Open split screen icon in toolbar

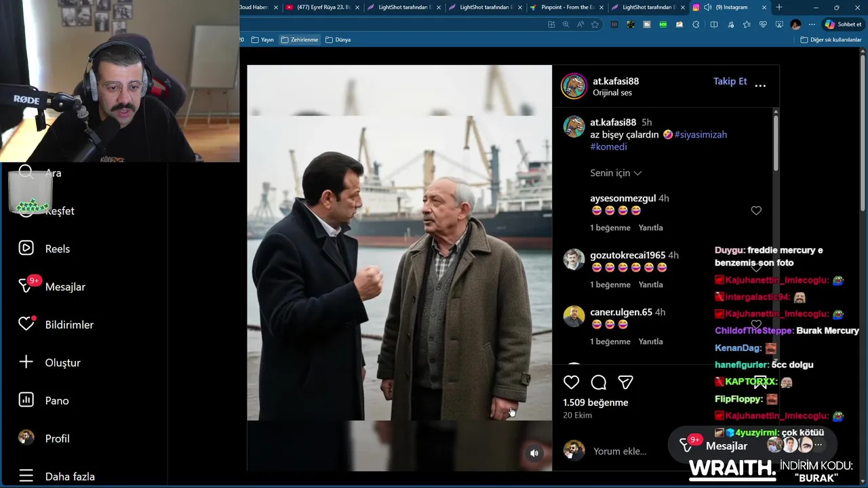[x=713, y=24]
